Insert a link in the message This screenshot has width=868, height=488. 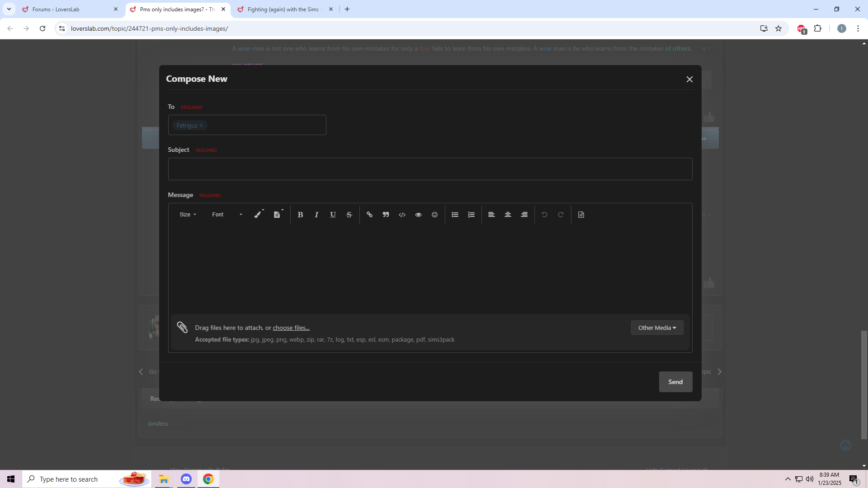[369, 215]
